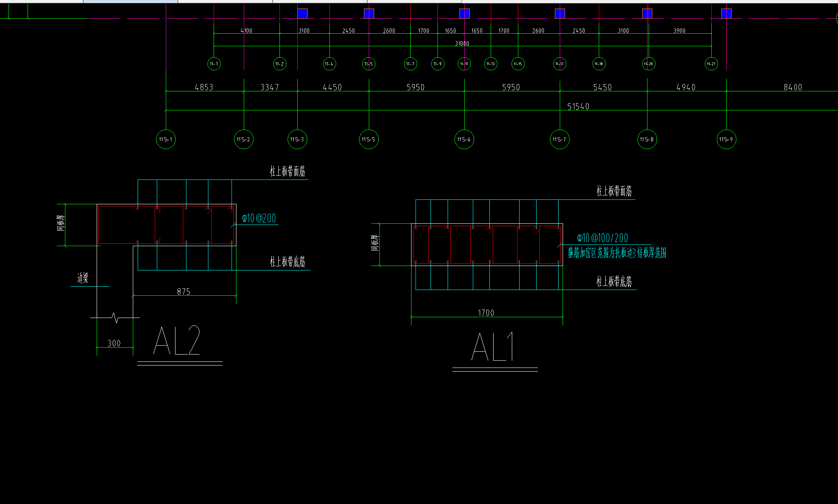Select grid axis bubble 11S-3
Screen dimensions: 838x504
point(297,139)
